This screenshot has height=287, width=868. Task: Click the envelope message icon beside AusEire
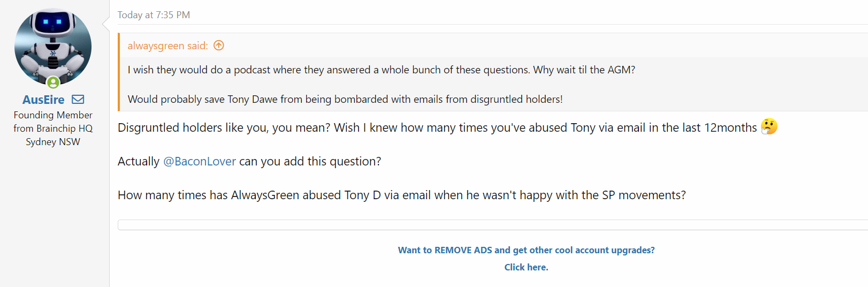tap(78, 100)
